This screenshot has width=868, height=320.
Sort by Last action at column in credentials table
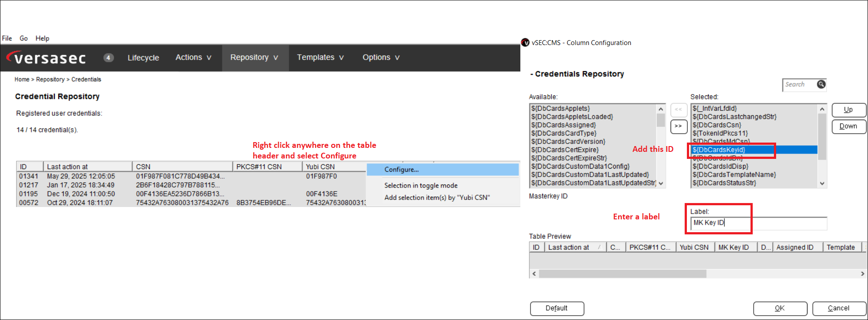click(87, 166)
